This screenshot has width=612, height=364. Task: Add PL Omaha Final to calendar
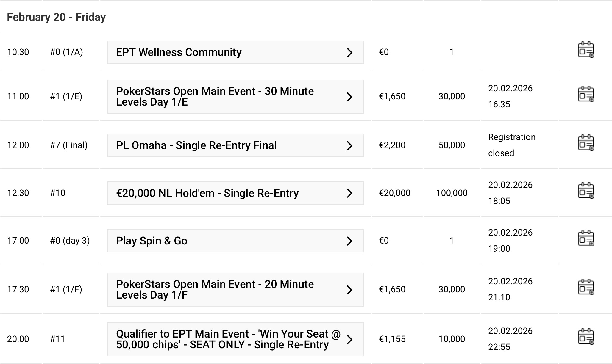(586, 143)
